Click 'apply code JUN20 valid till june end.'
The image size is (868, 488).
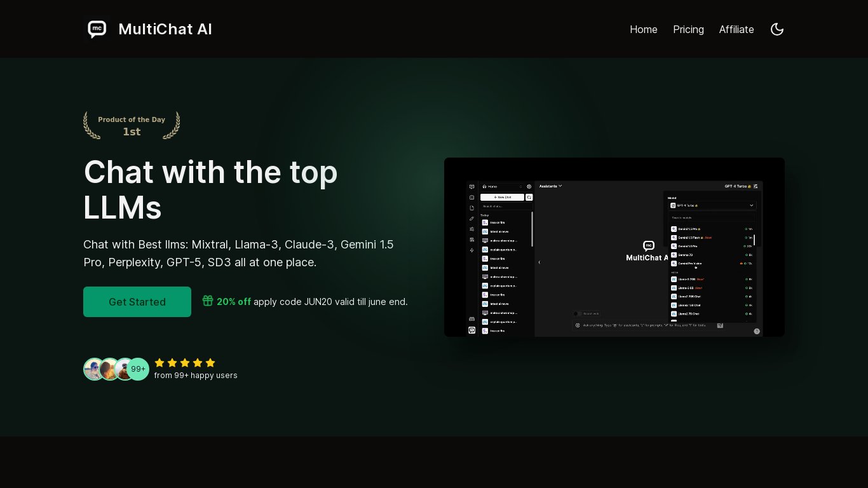pyautogui.click(x=330, y=302)
